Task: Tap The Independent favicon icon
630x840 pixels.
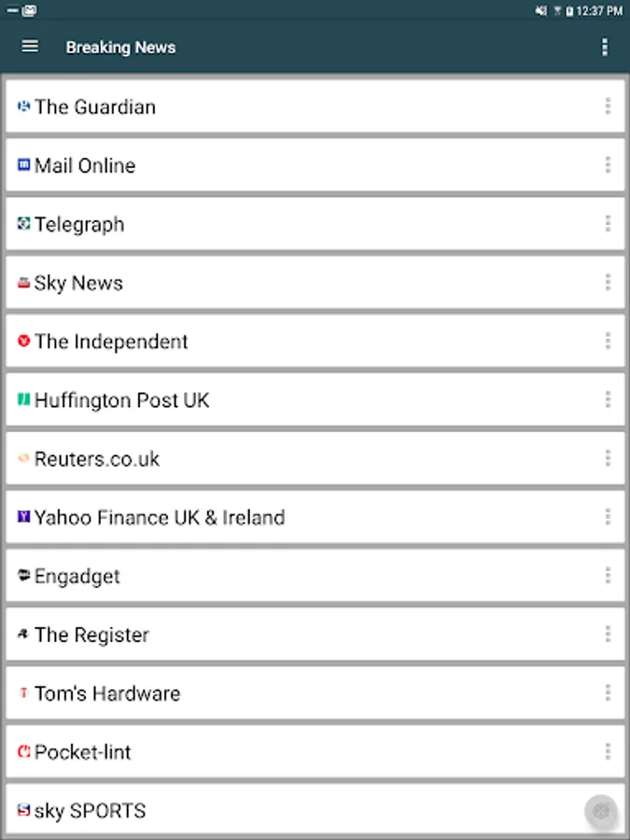Action: click(24, 342)
